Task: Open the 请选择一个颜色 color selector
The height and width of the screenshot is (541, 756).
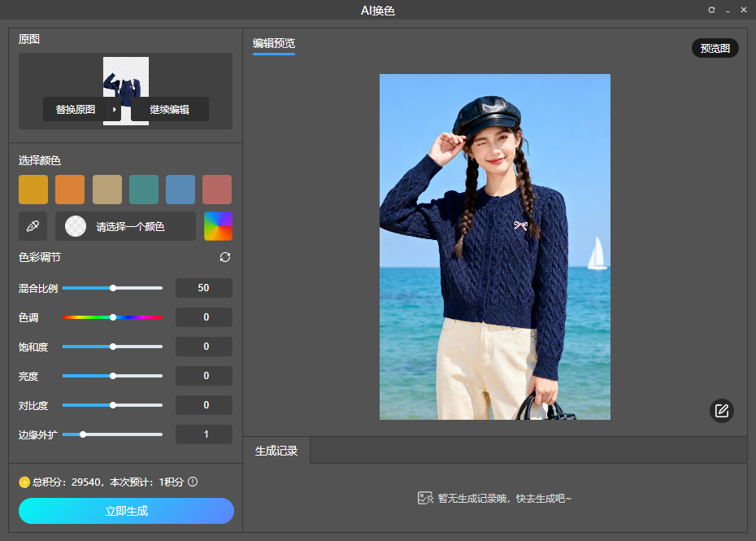Action: [126, 226]
